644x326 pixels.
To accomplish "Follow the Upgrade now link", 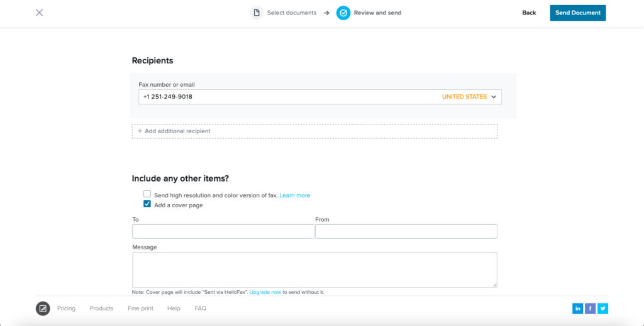I will pyautogui.click(x=265, y=292).
